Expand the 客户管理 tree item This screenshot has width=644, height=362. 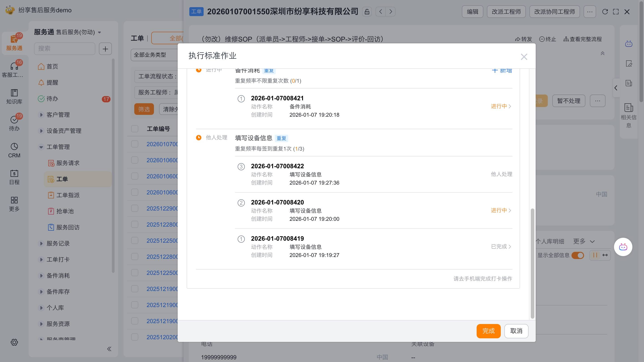point(41,115)
